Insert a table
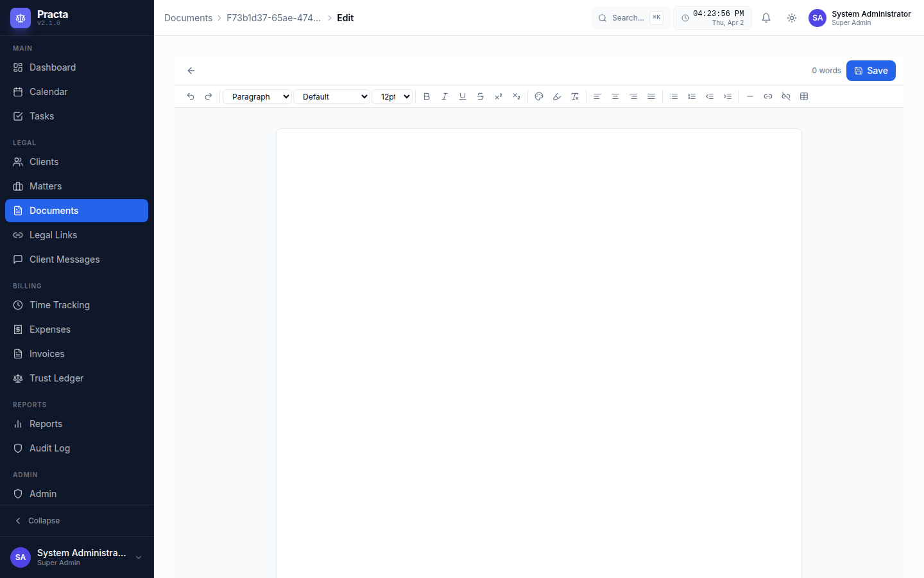Viewport: 924px width, 578px height. pos(805,96)
